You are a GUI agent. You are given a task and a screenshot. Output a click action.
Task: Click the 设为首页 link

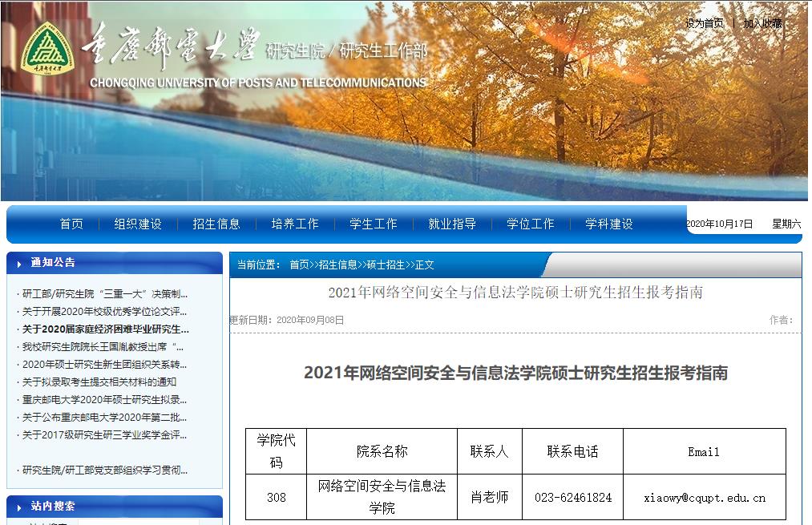click(x=704, y=22)
